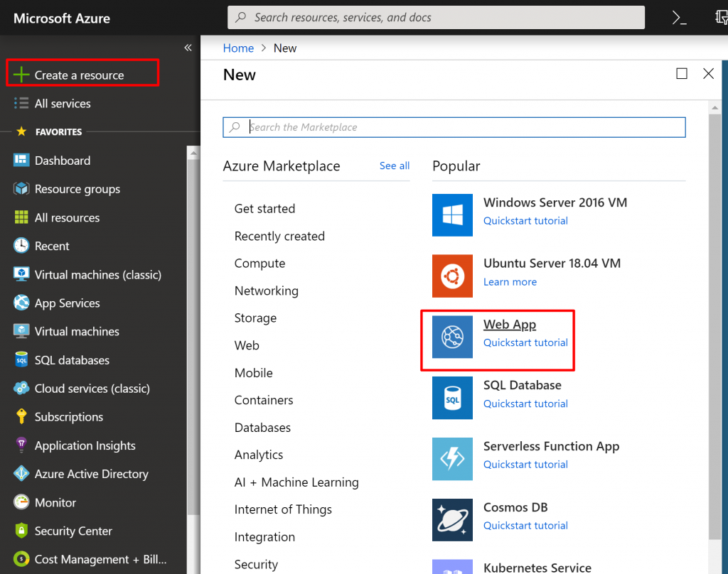Viewport: 728px width, 574px height.
Task: Select the Ubuntu Server 18.04 VM tile icon
Action: click(452, 276)
